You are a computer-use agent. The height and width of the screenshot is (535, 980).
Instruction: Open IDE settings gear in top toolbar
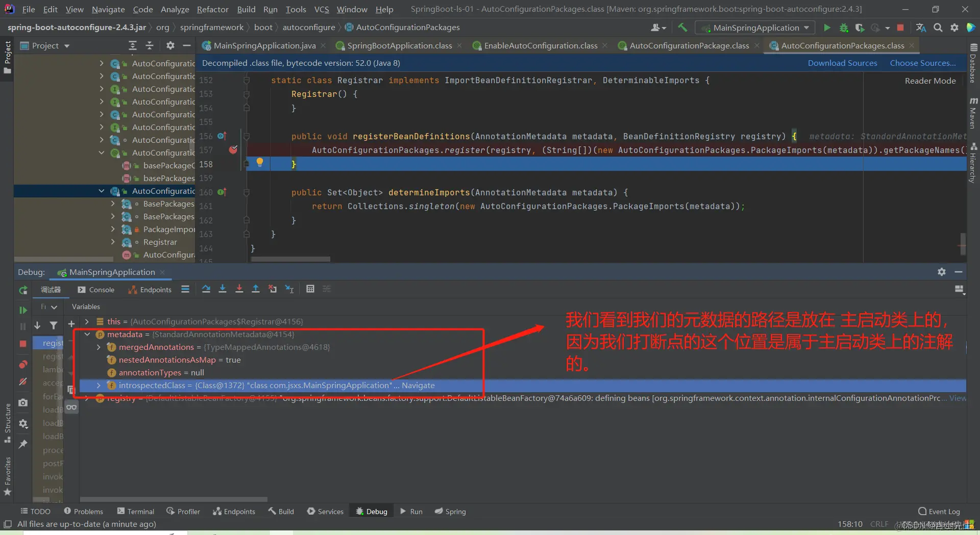click(x=954, y=28)
